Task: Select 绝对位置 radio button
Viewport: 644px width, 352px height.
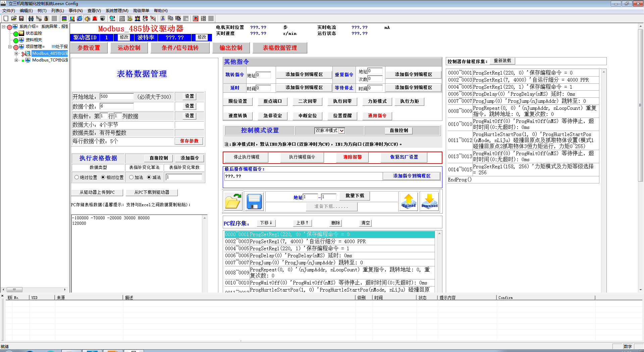Action: pyautogui.click(x=77, y=177)
